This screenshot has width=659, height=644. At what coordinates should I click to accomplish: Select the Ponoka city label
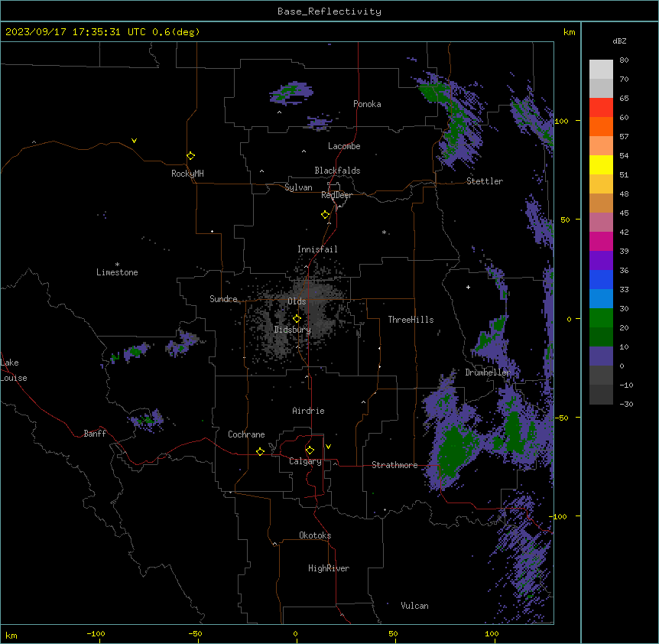coord(367,104)
